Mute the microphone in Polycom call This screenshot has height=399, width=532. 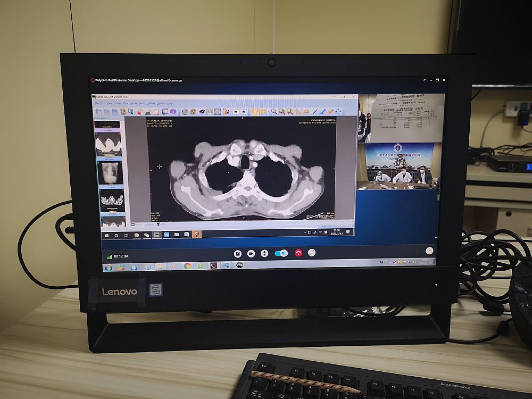264,253
